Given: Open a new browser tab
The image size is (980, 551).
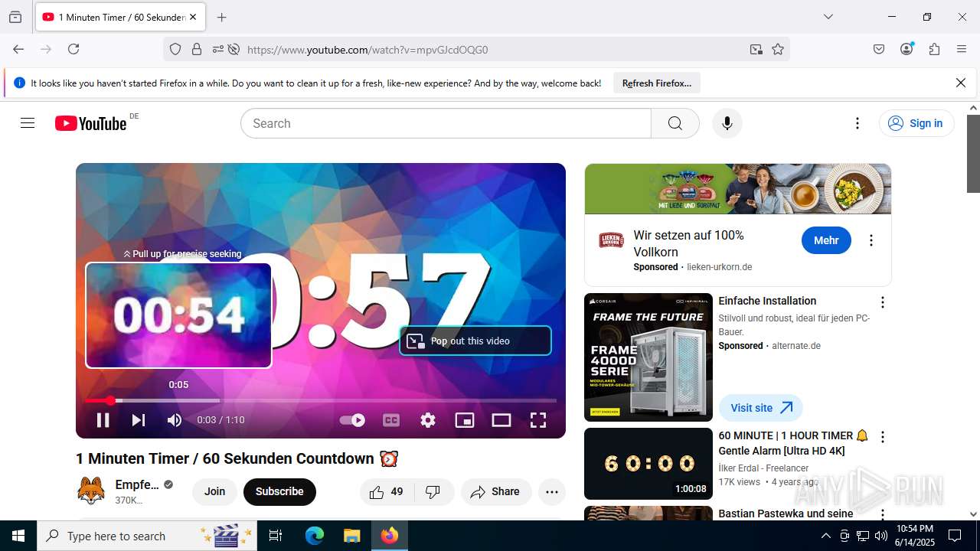Looking at the screenshot, I should tap(221, 17).
